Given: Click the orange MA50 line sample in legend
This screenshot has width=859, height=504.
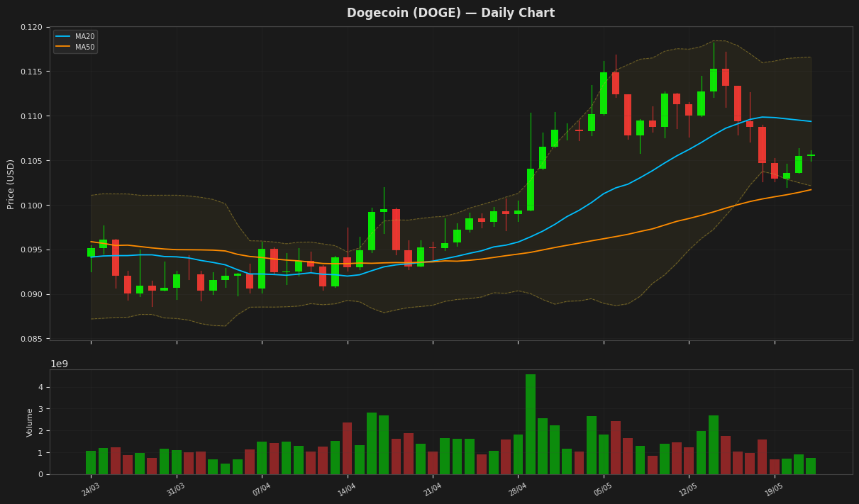Looking at the screenshot, I should point(63,46).
